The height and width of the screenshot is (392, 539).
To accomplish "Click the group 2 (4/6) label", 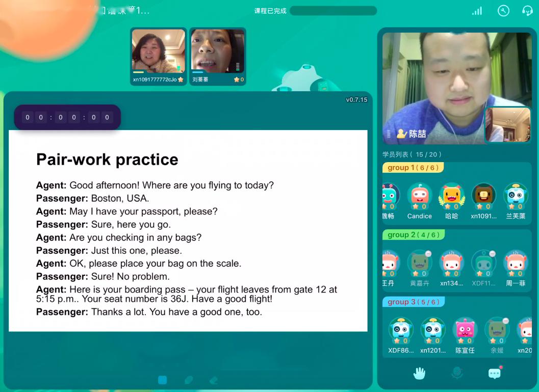I will tap(414, 235).
